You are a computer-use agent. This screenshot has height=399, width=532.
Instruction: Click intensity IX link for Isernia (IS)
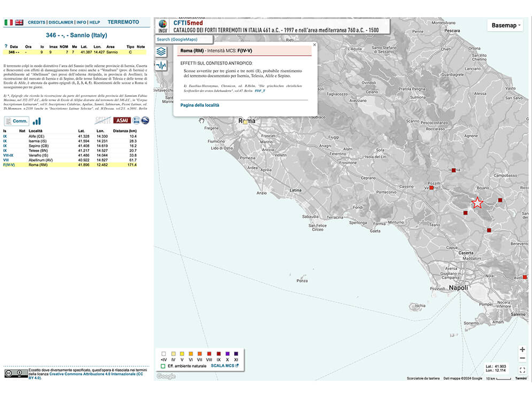(5, 141)
